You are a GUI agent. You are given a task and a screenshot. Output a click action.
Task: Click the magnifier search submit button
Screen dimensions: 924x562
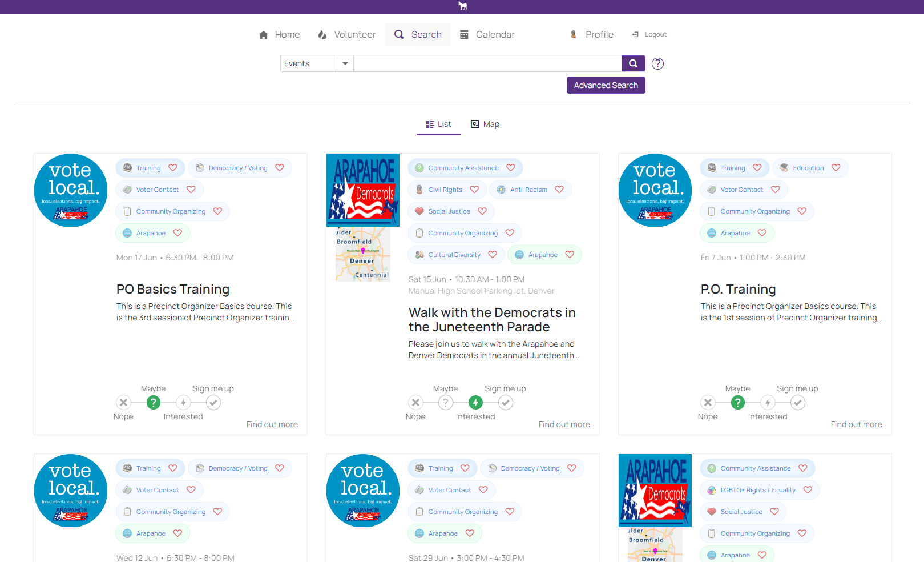click(633, 63)
